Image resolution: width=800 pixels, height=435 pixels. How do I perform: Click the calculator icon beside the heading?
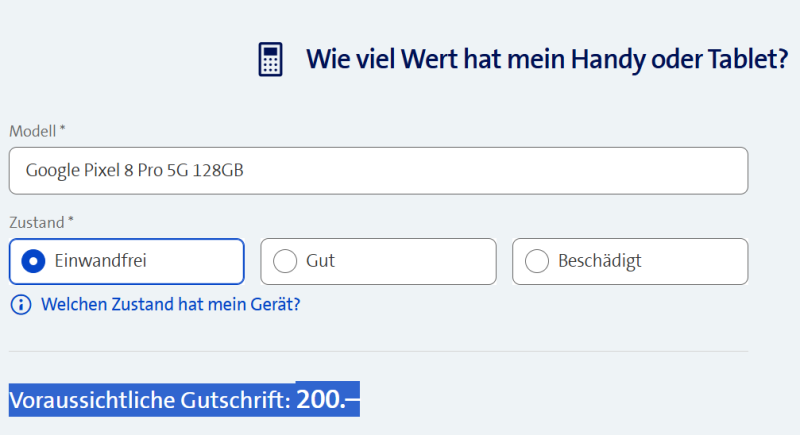pyautogui.click(x=270, y=59)
